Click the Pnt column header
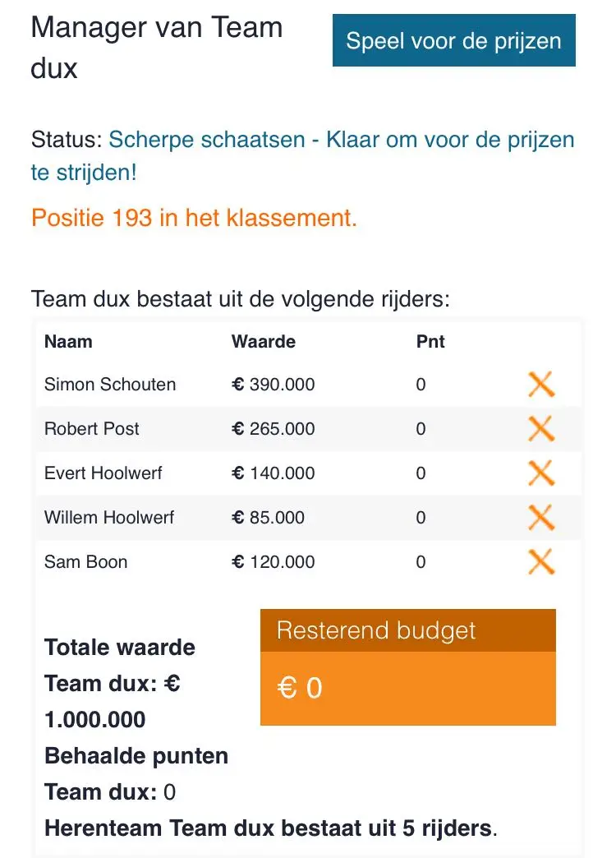This screenshot has width=616, height=858. 430,341
